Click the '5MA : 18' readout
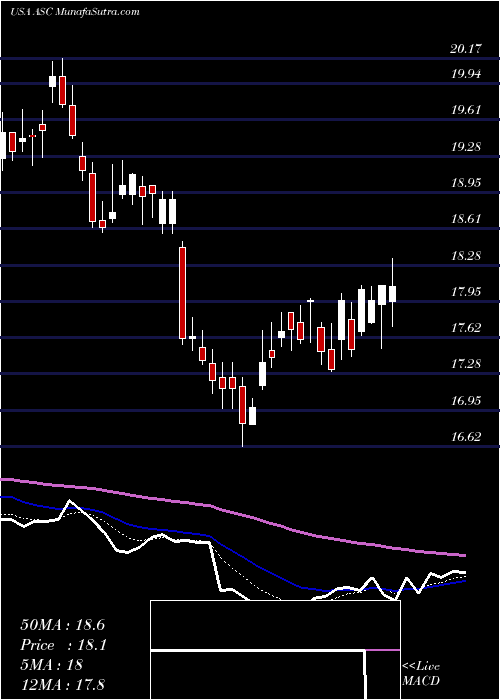Viewport: 500px width, 700px height. pos(51,665)
